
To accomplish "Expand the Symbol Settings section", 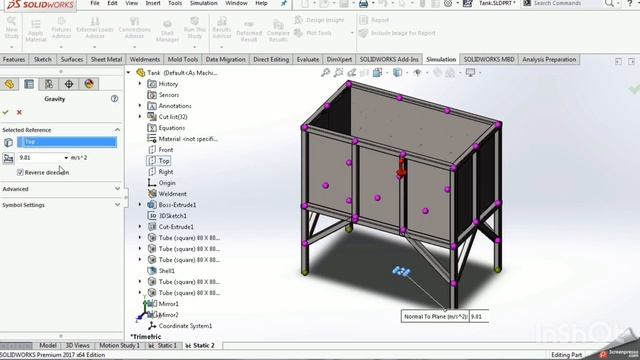I will [x=117, y=204].
